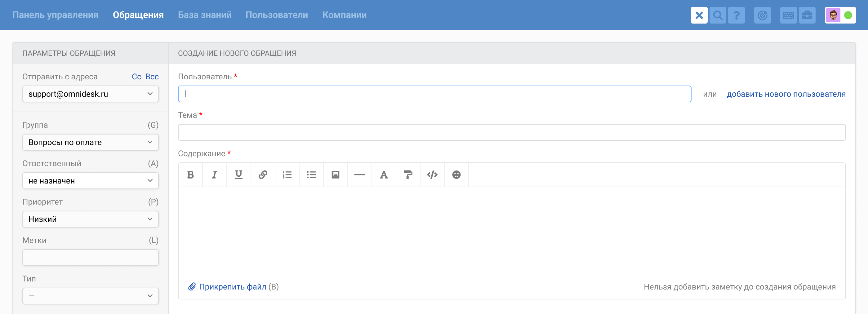Open the code view icon
This screenshot has width=868, height=314.
[432, 175]
